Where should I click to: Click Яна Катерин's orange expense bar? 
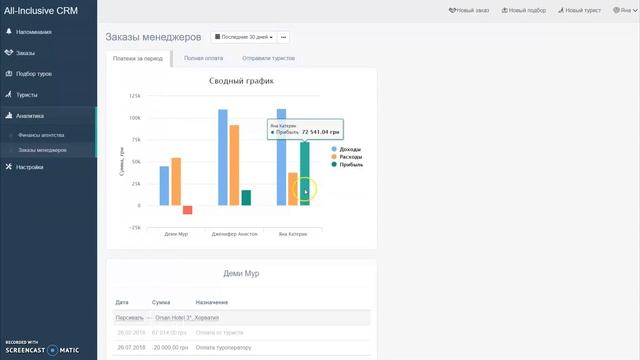(293, 189)
